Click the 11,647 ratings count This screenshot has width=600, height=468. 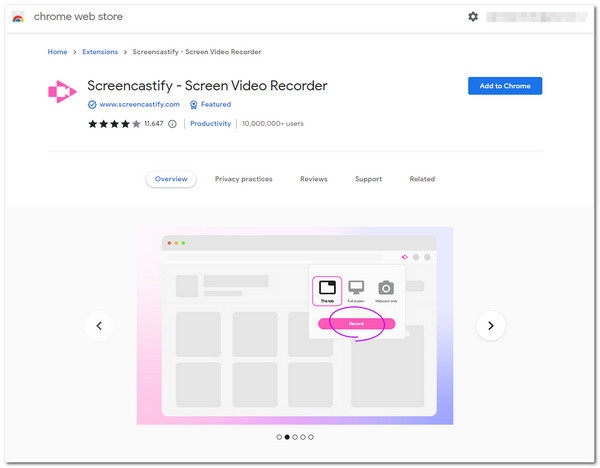click(x=153, y=124)
